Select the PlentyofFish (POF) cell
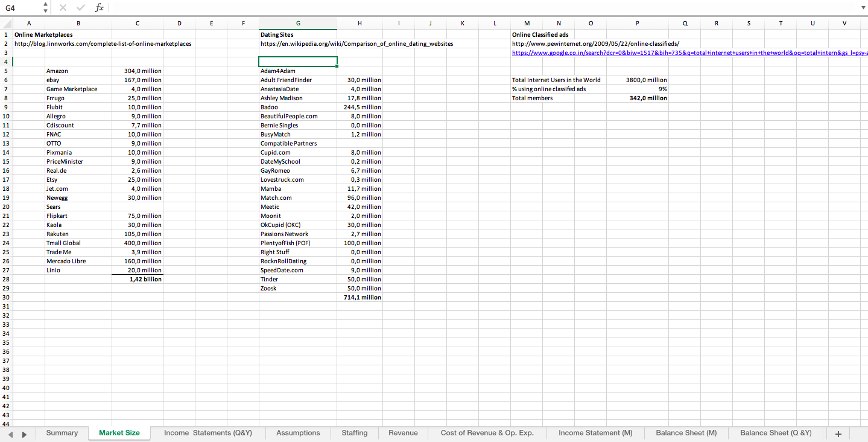Screen dimensions: 868x442 (298, 243)
